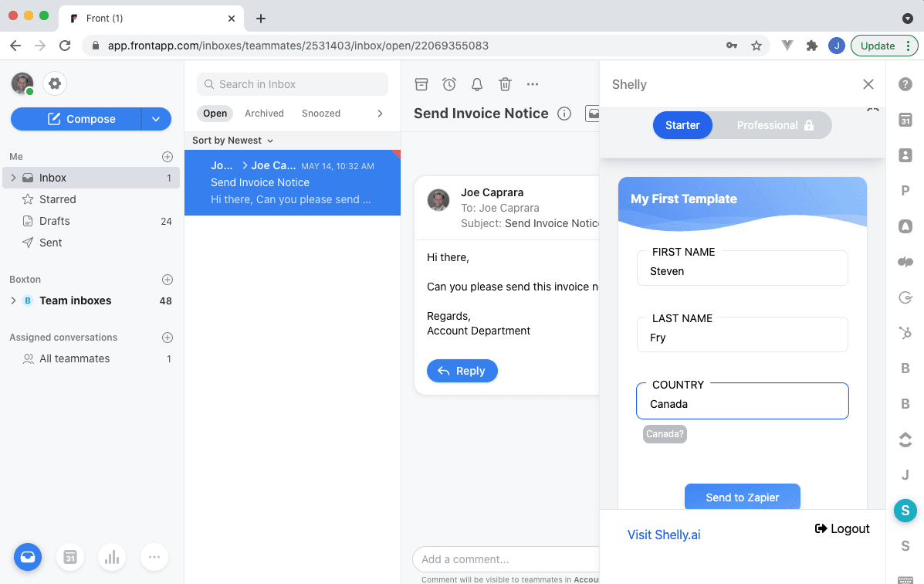Click info icon beside subject
The width and height of the screenshot is (924, 584).
564,114
